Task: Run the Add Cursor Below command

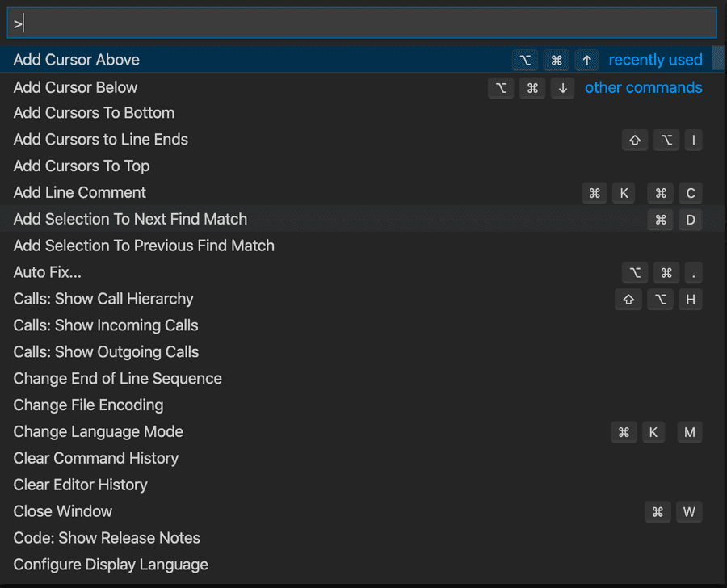Action: (x=76, y=87)
